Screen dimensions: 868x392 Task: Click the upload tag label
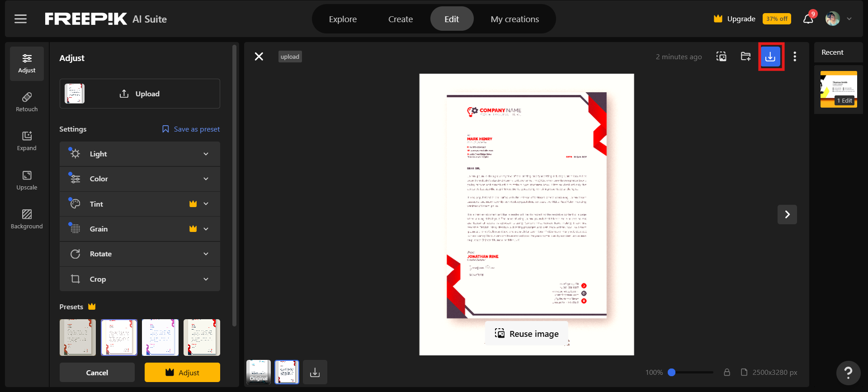coord(290,57)
